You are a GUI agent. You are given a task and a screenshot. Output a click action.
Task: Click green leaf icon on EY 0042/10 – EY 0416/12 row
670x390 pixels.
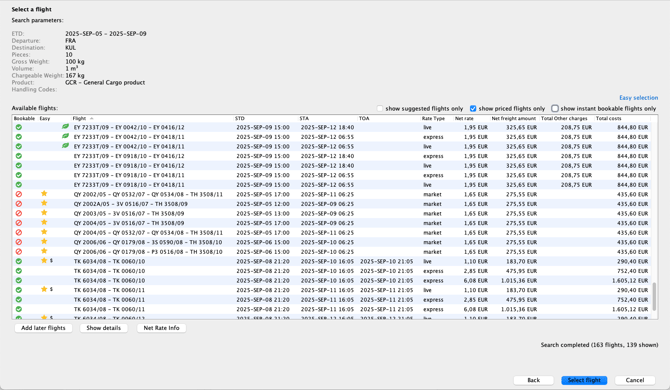coord(65,127)
